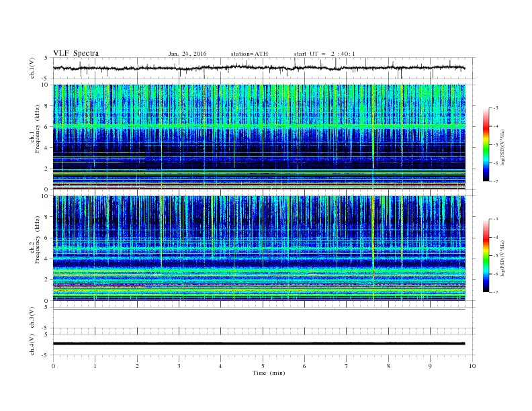This screenshot has width=532, height=411.
Task: Click the "station=ATH" header label
Action: pyautogui.click(x=249, y=54)
